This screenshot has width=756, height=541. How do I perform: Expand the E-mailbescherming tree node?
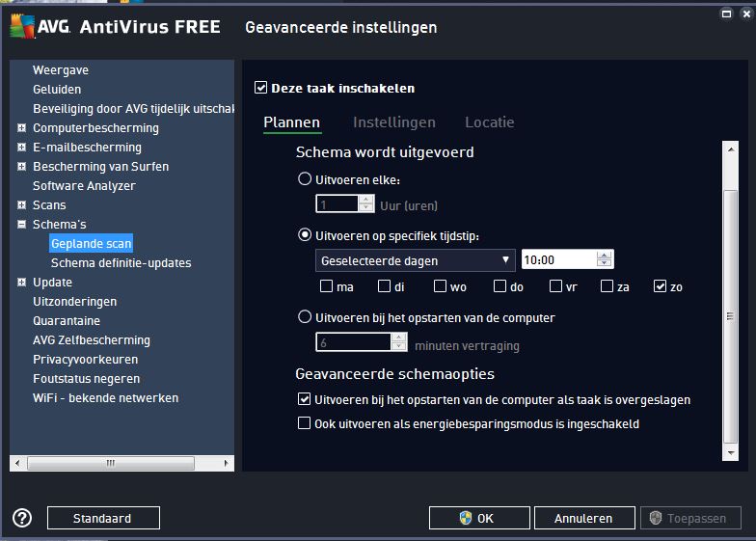(x=21, y=147)
